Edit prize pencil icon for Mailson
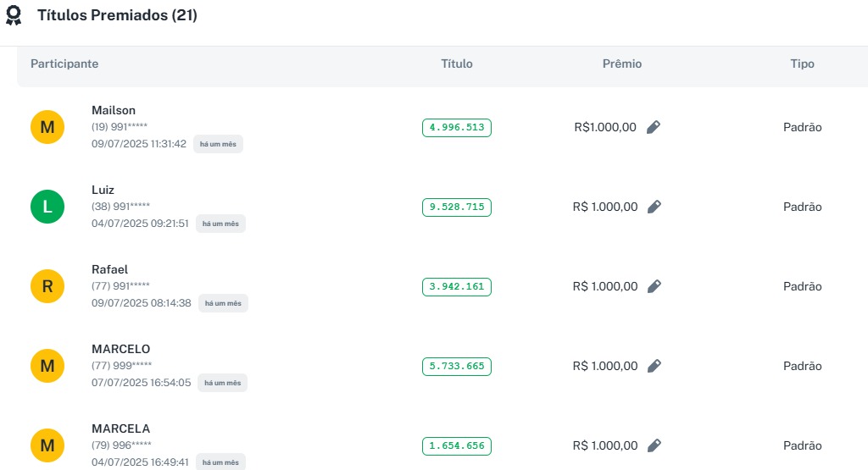Image resolution: width=868 pixels, height=470 pixels. (x=653, y=127)
